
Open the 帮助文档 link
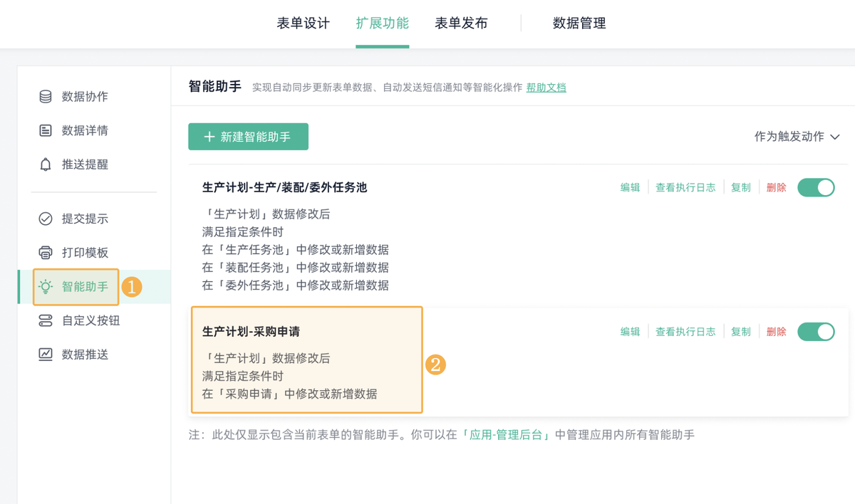click(x=546, y=88)
